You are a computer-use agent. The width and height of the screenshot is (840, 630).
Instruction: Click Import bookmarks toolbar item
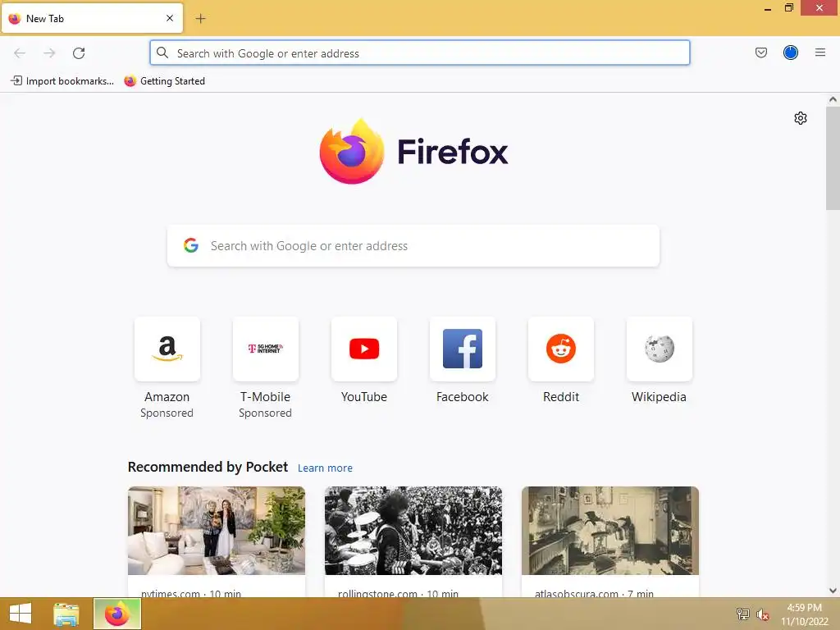pyautogui.click(x=62, y=81)
